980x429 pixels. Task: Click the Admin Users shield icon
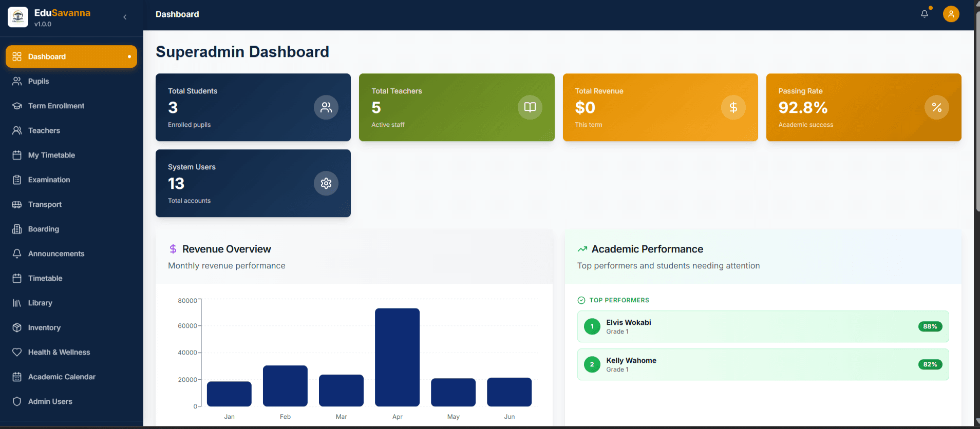pyautogui.click(x=17, y=401)
